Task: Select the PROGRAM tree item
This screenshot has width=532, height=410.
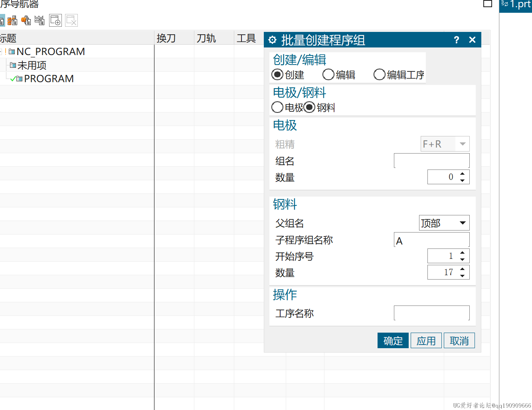Action: 49,79
